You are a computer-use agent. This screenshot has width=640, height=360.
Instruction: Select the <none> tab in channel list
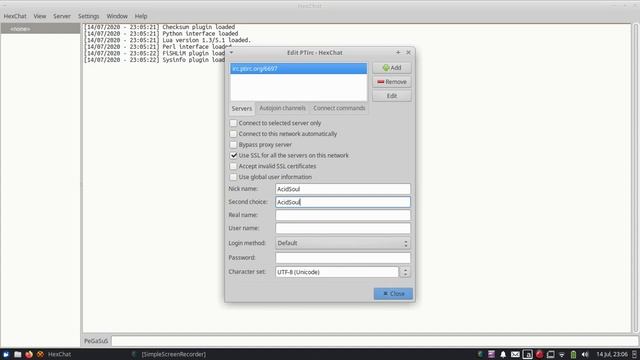tap(40, 29)
